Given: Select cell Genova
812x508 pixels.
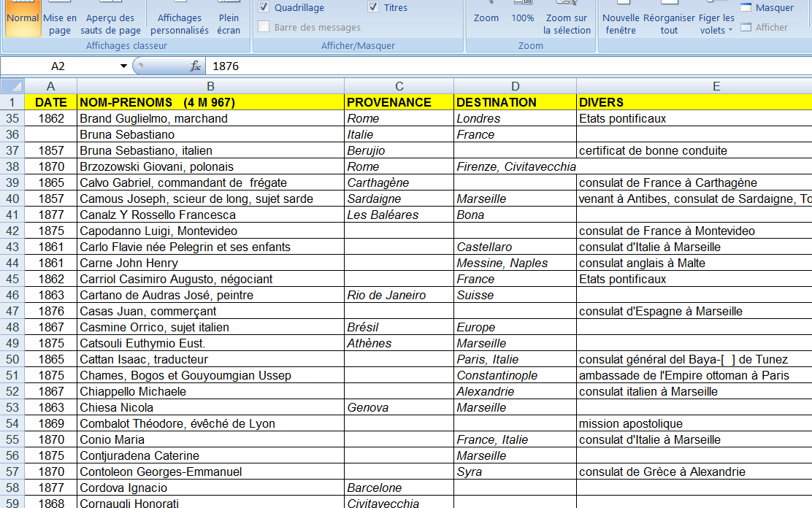Looking at the screenshot, I should tap(399, 407).
